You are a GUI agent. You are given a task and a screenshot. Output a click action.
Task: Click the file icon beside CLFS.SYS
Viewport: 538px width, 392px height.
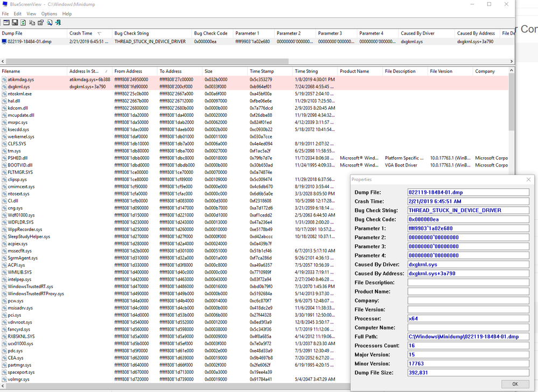pos(4,144)
